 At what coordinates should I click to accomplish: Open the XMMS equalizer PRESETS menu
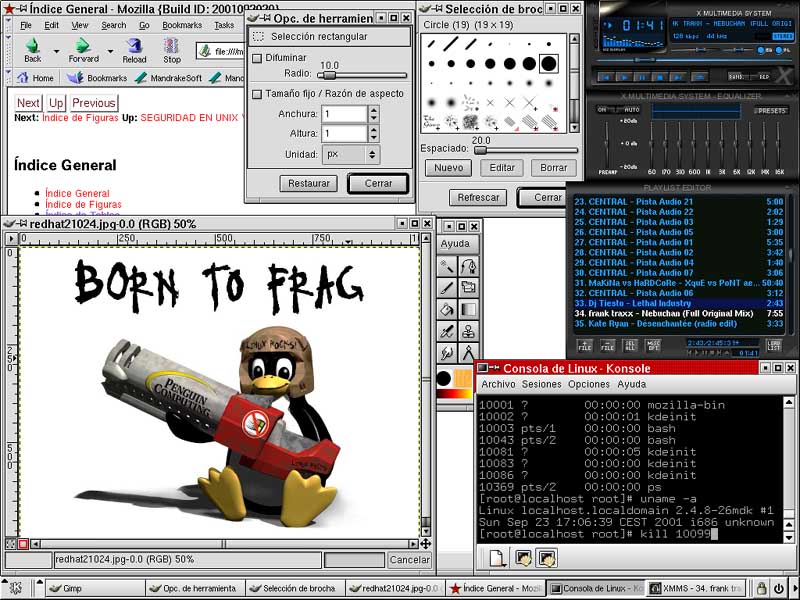click(771, 110)
